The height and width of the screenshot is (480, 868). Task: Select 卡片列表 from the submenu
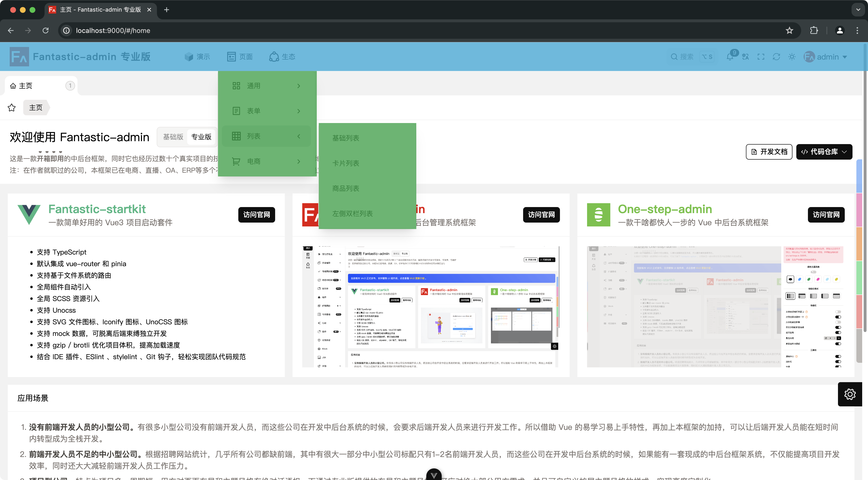pos(346,163)
